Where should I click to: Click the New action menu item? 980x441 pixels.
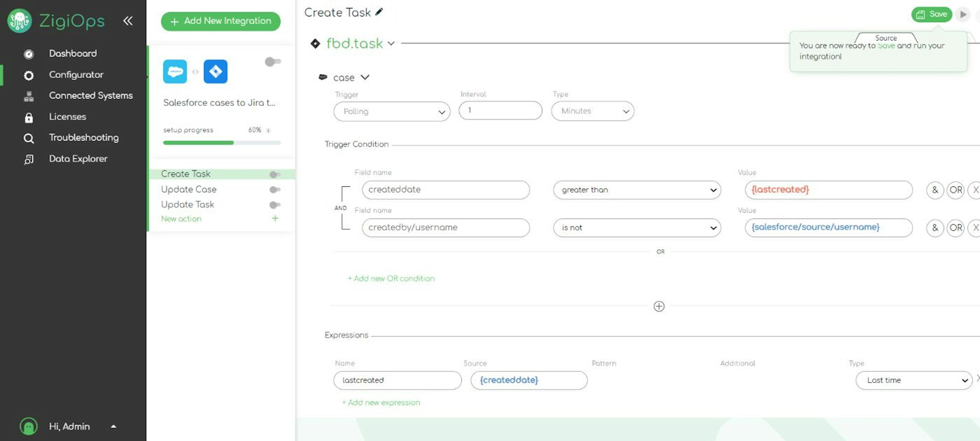click(x=181, y=219)
